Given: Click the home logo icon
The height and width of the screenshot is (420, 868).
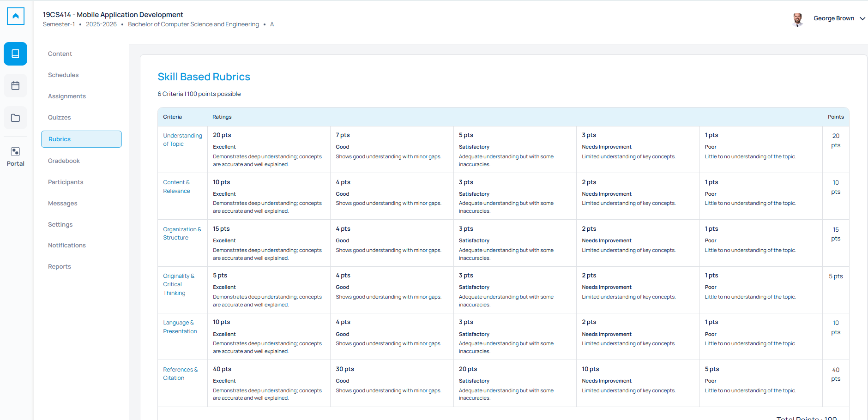Looking at the screenshot, I should (x=16, y=16).
